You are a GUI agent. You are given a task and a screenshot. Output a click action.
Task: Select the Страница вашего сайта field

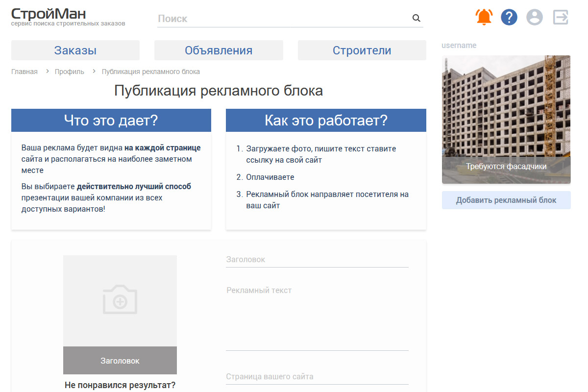(317, 377)
